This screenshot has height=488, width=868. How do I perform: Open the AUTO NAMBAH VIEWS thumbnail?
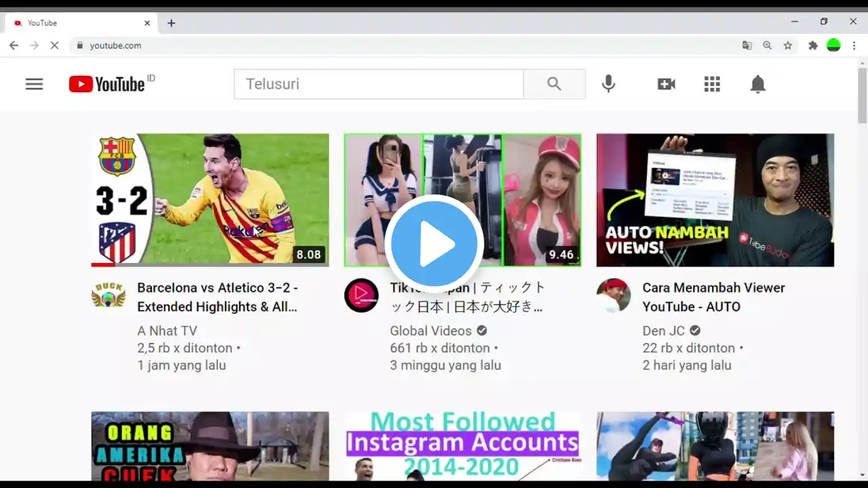coord(715,200)
